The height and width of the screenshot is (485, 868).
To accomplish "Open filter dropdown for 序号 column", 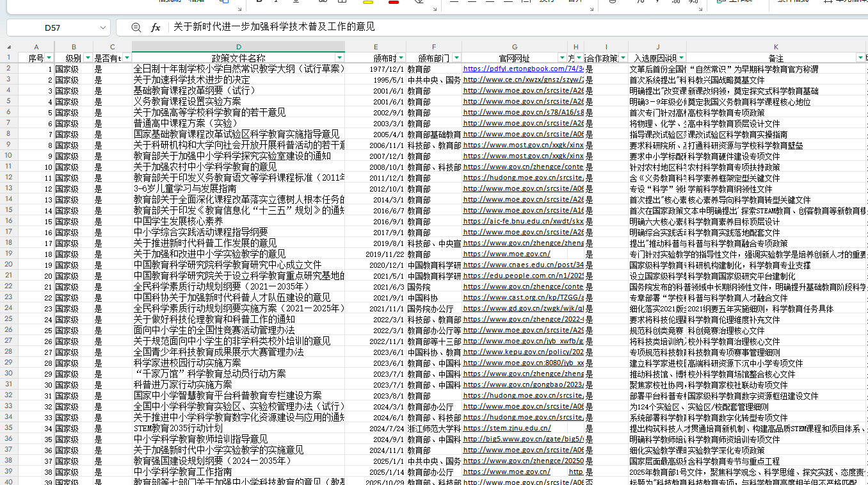I will click(49, 58).
